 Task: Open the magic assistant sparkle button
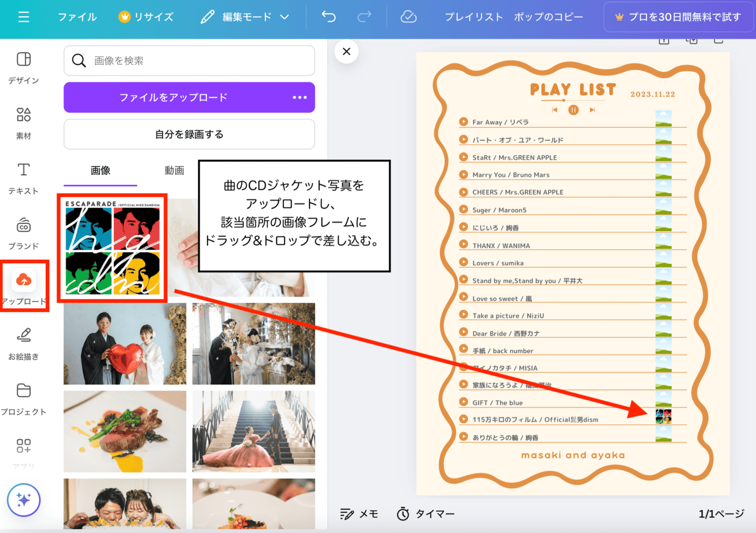click(x=23, y=500)
